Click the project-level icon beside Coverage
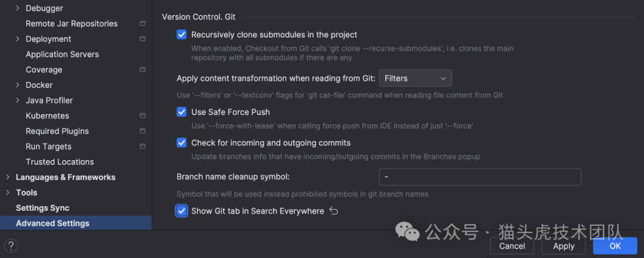Image resolution: width=644 pixels, height=258 pixels. pyautogui.click(x=143, y=70)
